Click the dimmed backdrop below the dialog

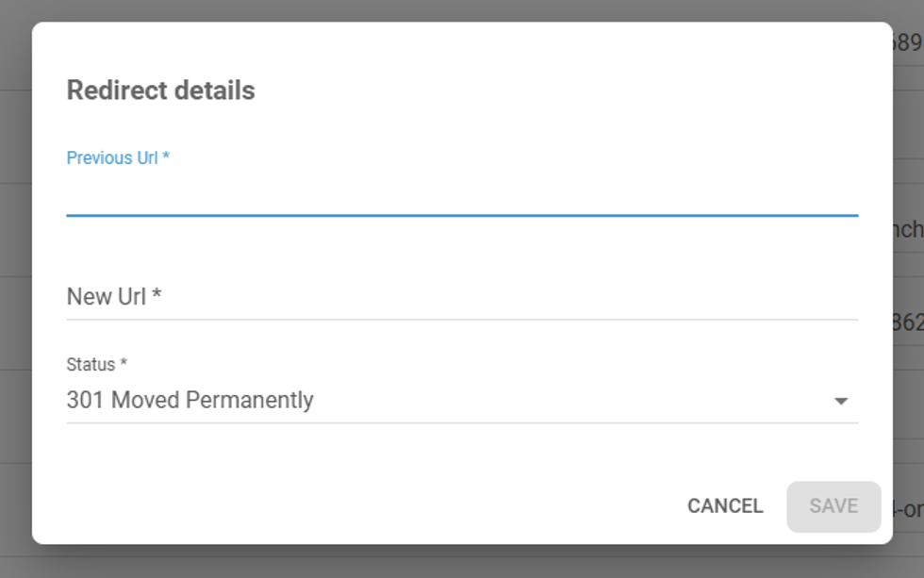[461, 562]
